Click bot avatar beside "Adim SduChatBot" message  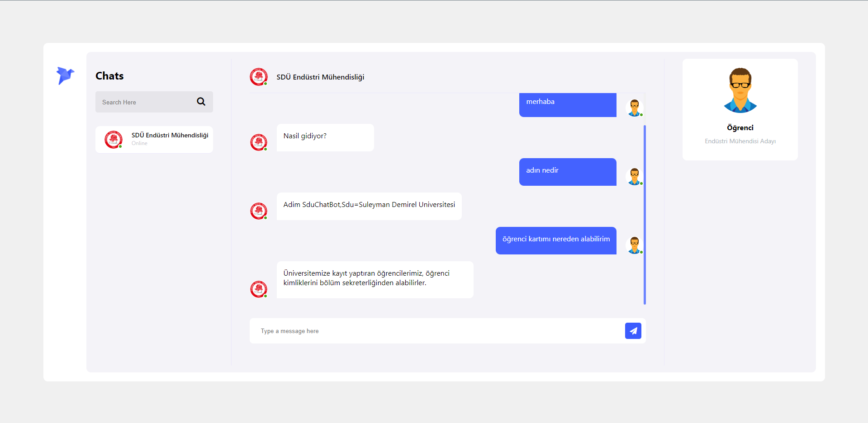tap(259, 211)
